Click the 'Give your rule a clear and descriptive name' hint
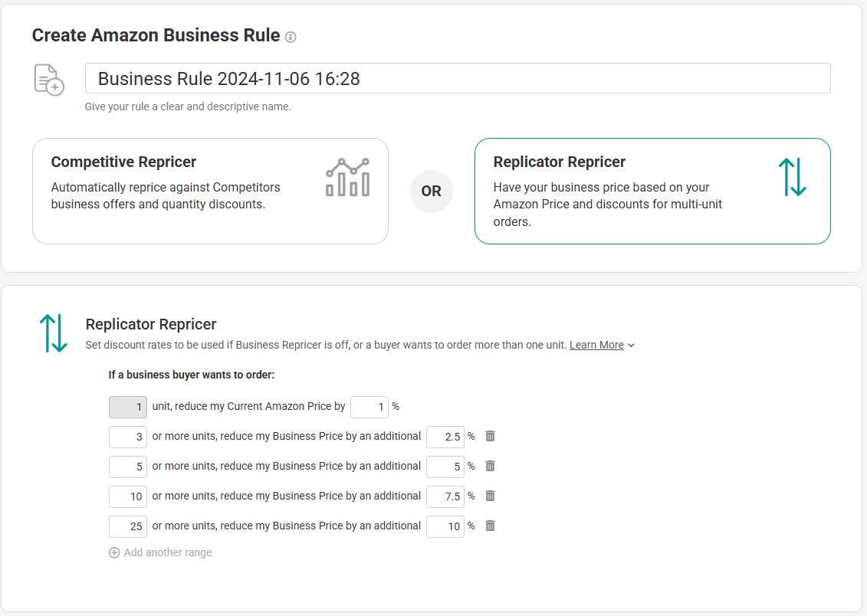 (188, 106)
